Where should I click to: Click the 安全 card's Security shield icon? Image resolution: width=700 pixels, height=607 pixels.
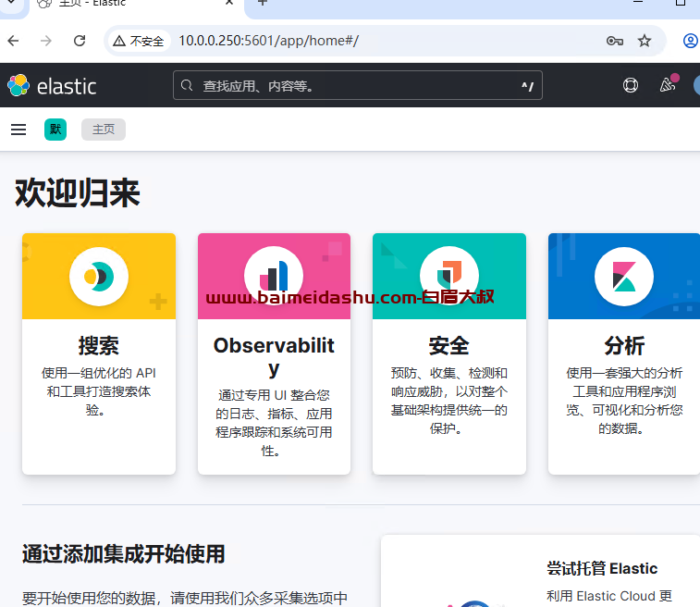449,276
